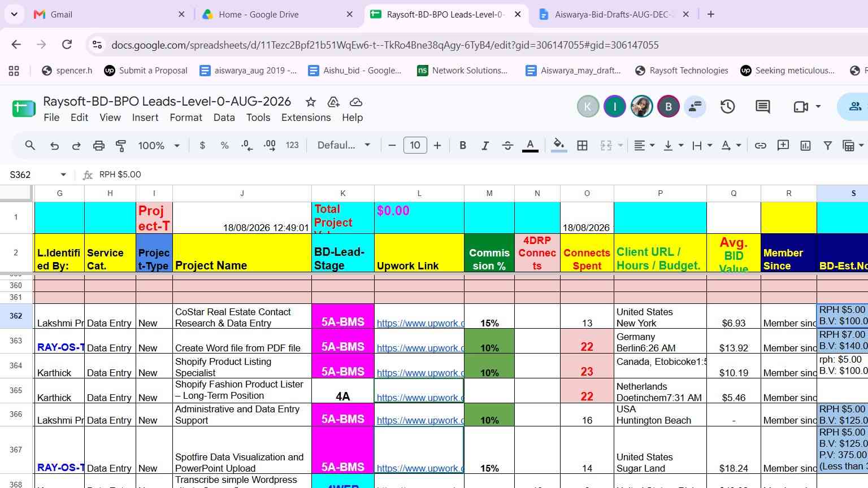Click the paint format roller icon
868x488 pixels.
[x=121, y=146]
